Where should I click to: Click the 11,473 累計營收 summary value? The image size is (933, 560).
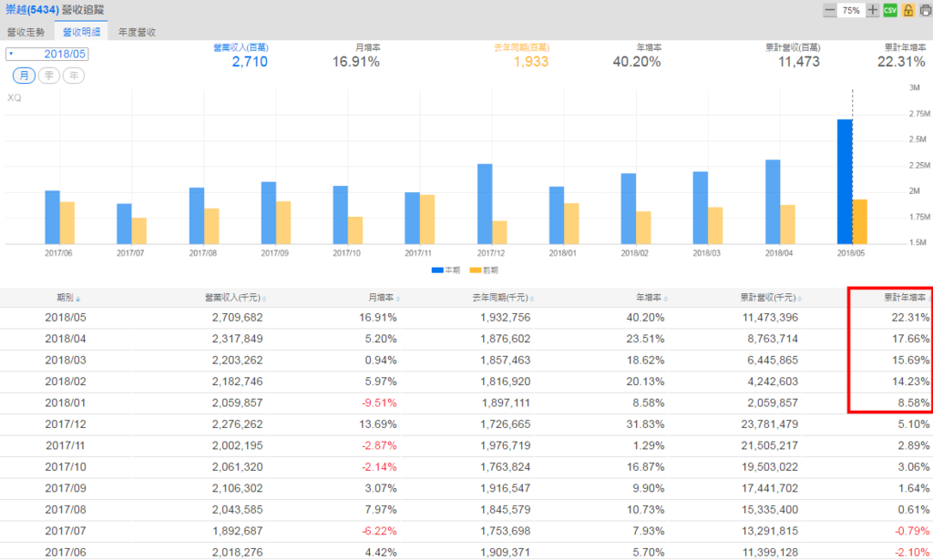click(798, 62)
